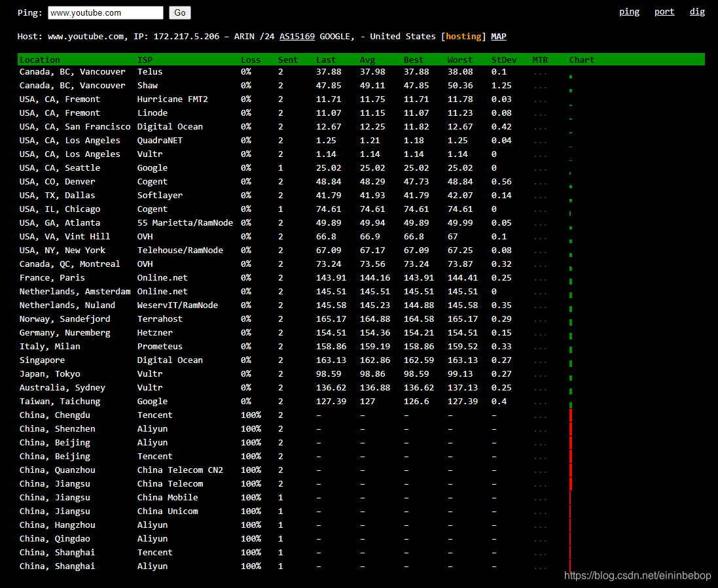
Task: Open MTR dots for the Telus row
Action: (540, 73)
